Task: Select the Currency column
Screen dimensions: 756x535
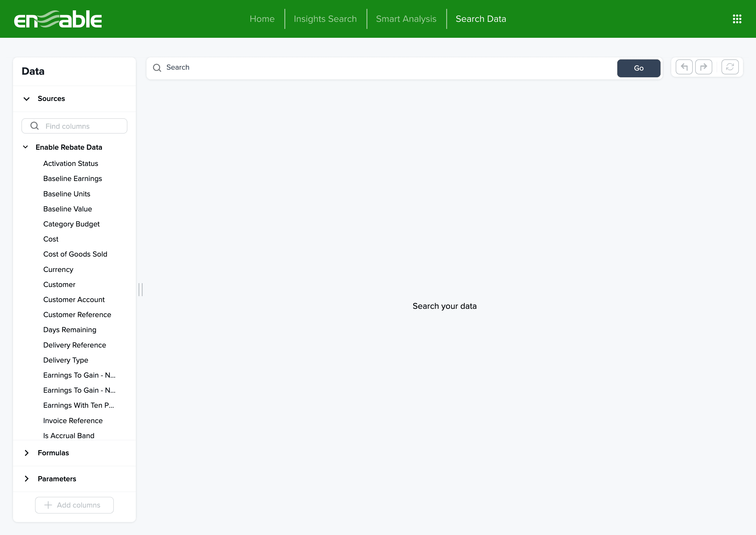Action: point(58,270)
